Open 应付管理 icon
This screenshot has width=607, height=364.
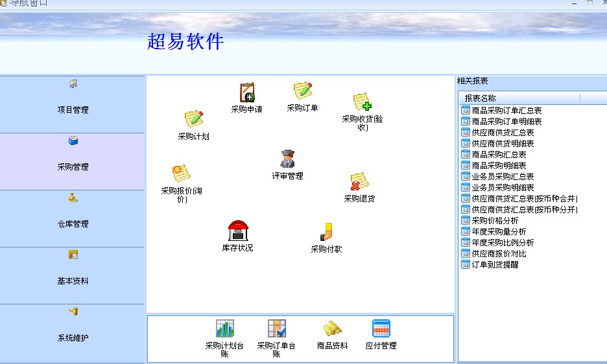[381, 329]
